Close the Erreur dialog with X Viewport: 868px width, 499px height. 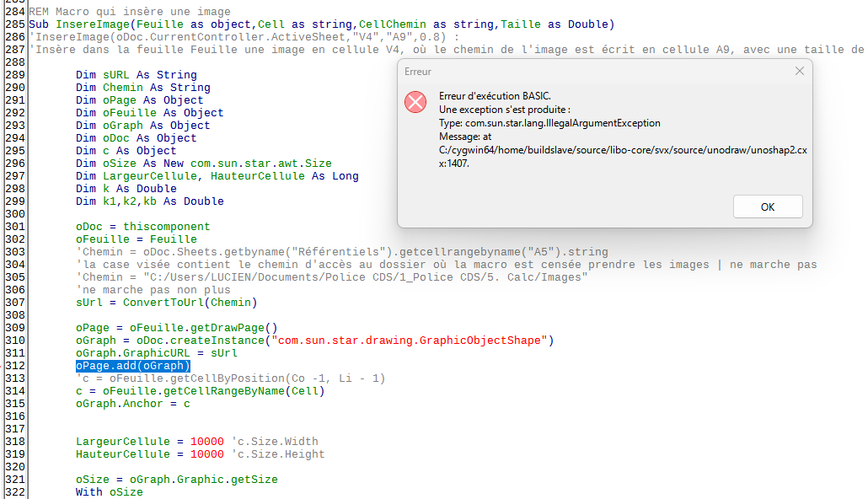click(800, 71)
